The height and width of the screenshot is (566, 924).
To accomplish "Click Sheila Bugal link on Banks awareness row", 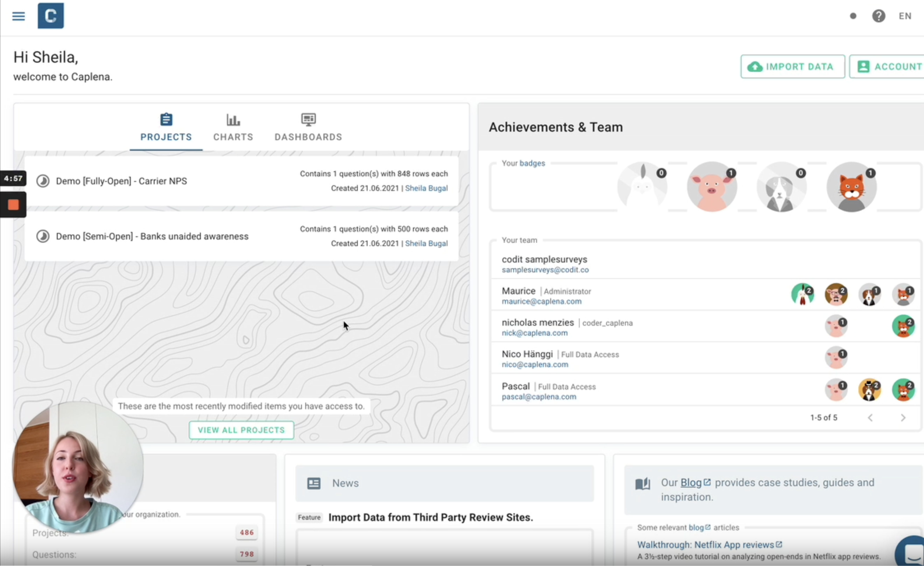I will click(x=426, y=243).
